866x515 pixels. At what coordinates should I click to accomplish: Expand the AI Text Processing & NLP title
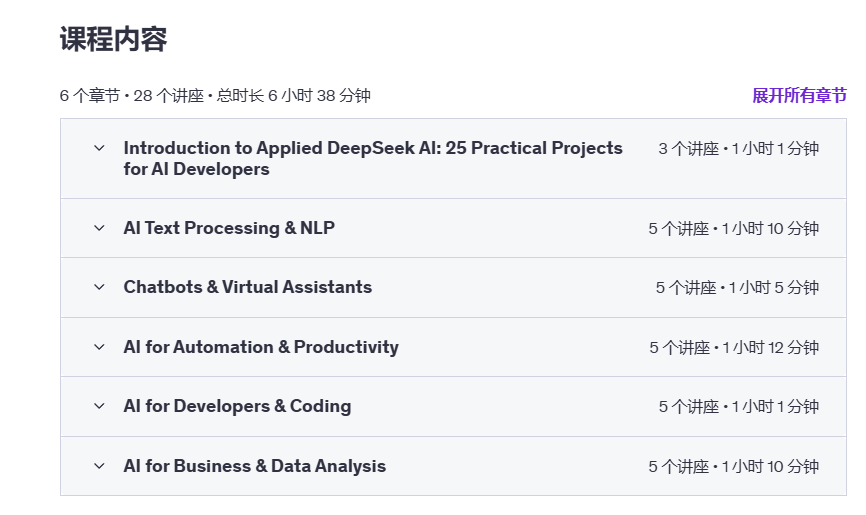229,228
